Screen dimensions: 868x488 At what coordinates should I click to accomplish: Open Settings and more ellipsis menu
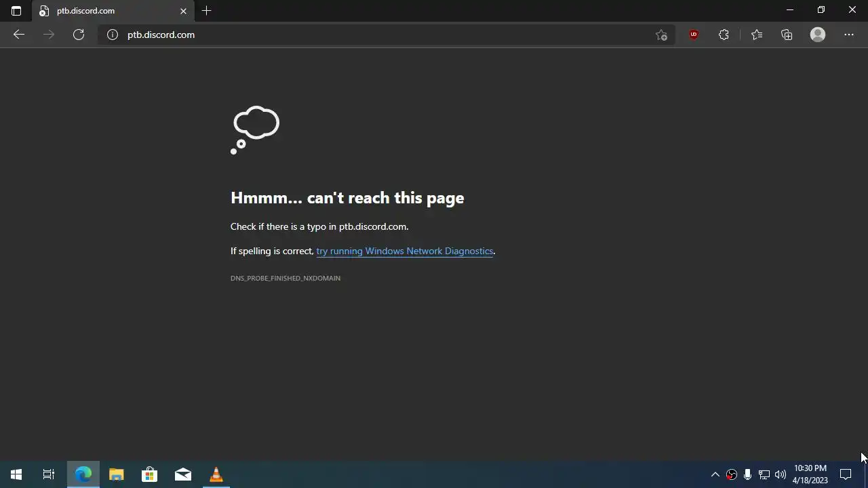tap(849, 35)
